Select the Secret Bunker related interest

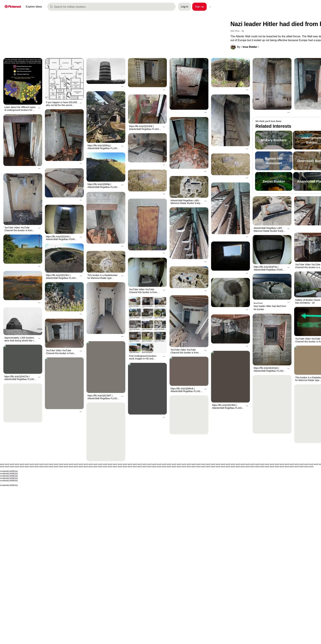coord(274,182)
